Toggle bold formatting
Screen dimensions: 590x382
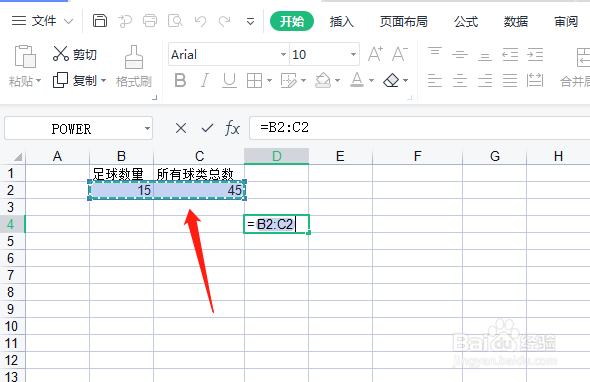(180, 80)
